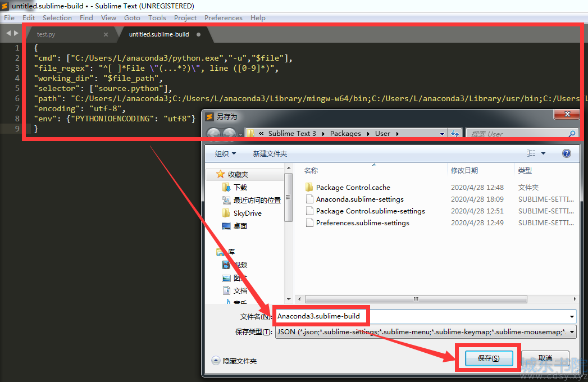Viewport: 588px width, 382px height.
Task: Open the view options dropdown arrow
Action: point(543,153)
